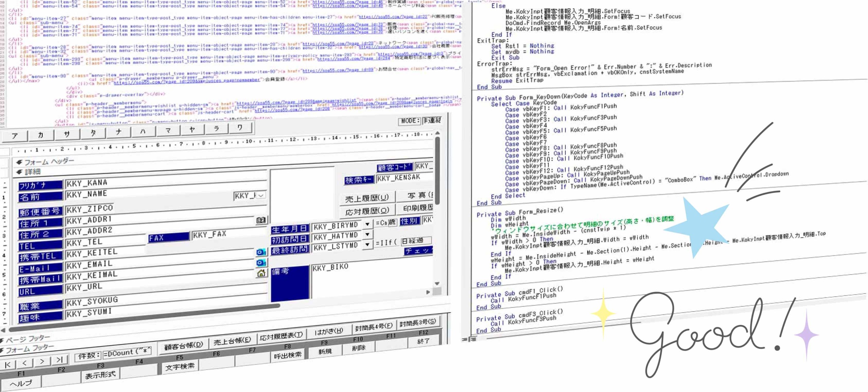Select the サ kana index tab
868x392 pixels.
point(67,134)
